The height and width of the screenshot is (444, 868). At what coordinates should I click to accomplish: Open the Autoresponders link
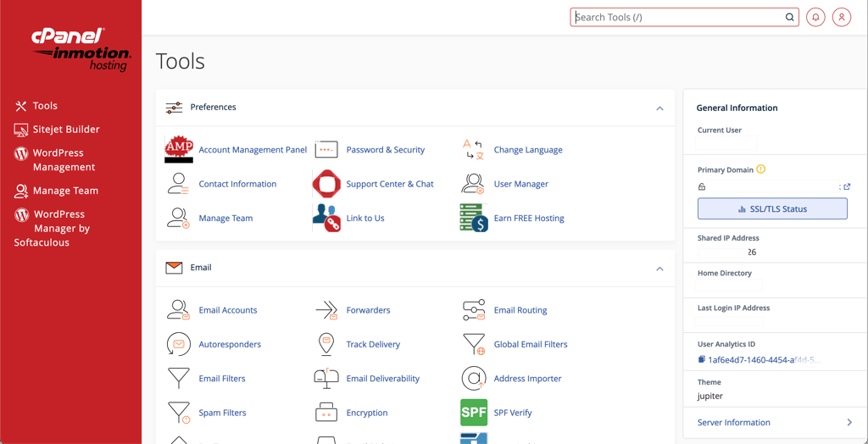tap(230, 344)
